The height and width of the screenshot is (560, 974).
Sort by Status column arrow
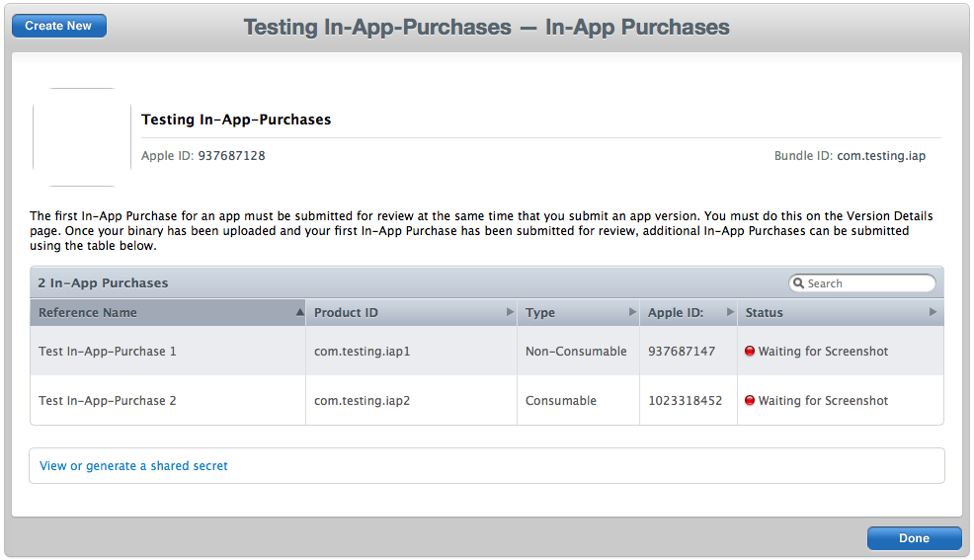point(933,312)
